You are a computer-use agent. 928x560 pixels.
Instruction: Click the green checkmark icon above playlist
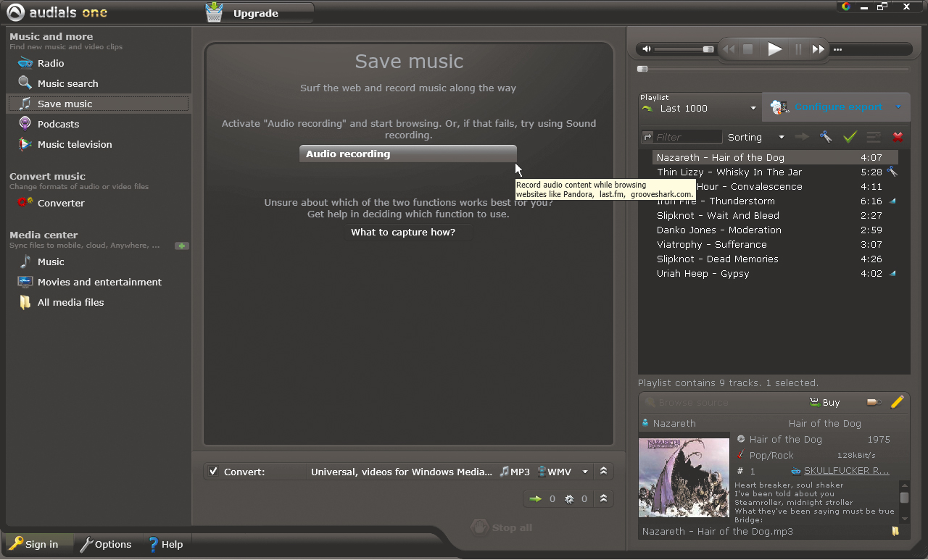[850, 137]
